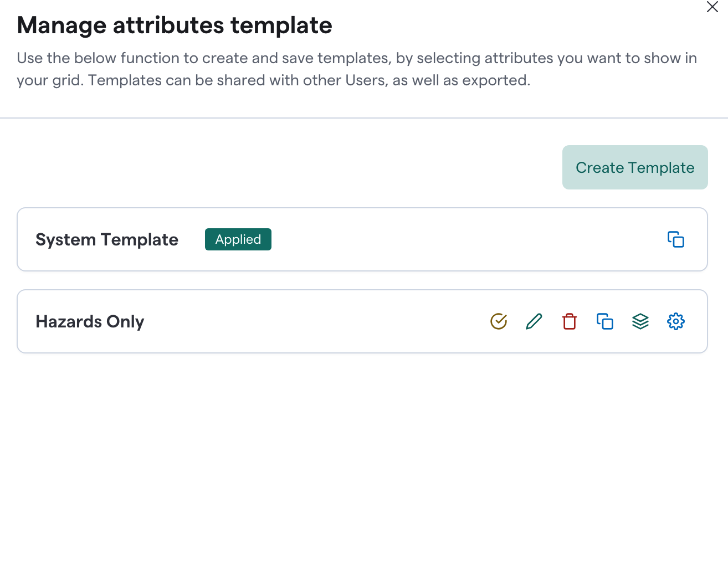
Task: Select the Hazards Only name
Action: click(x=90, y=321)
